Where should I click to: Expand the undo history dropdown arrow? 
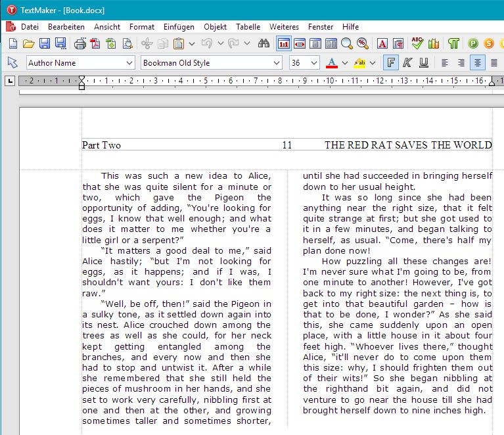(x=221, y=43)
